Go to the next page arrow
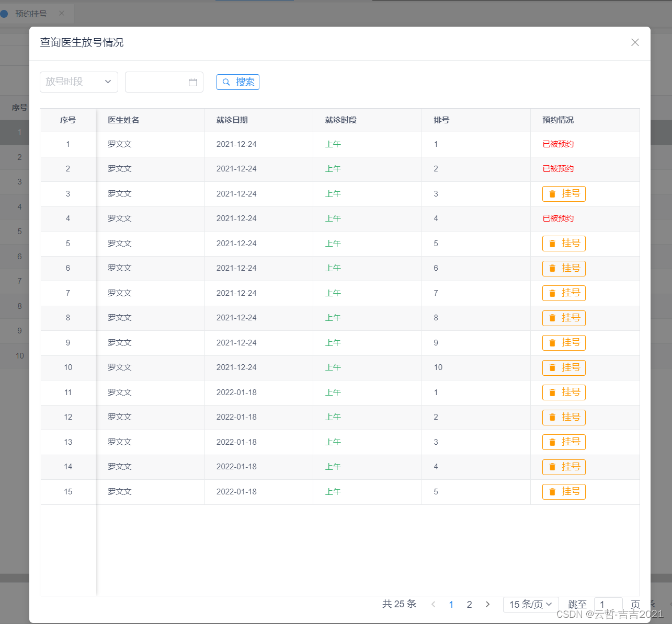 click(x=488, y=604)
